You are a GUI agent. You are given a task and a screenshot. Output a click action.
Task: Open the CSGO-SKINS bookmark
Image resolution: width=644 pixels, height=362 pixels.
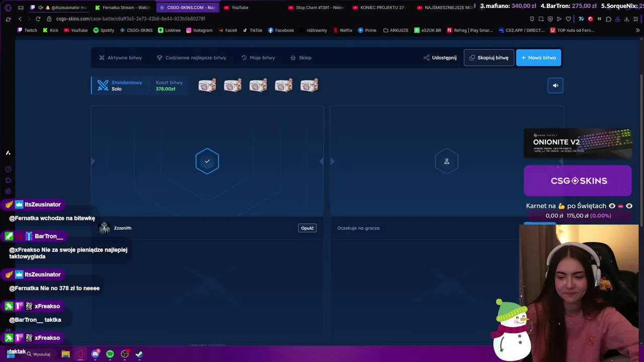coord(136,30)
